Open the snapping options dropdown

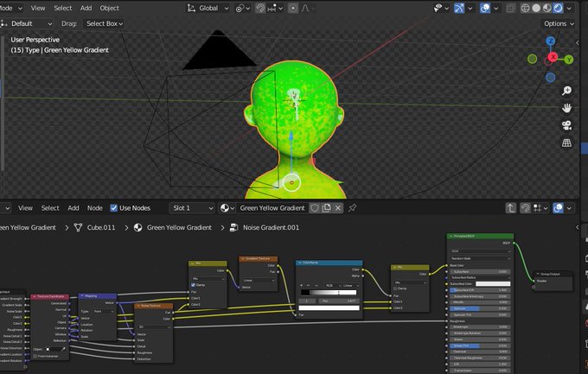click(x=276, y=9)
